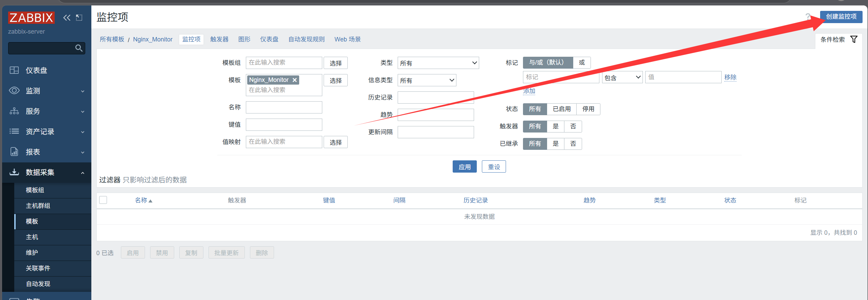Click the 所有模板 breadcrumb link

pyautogui.click(x=112, y=39)
